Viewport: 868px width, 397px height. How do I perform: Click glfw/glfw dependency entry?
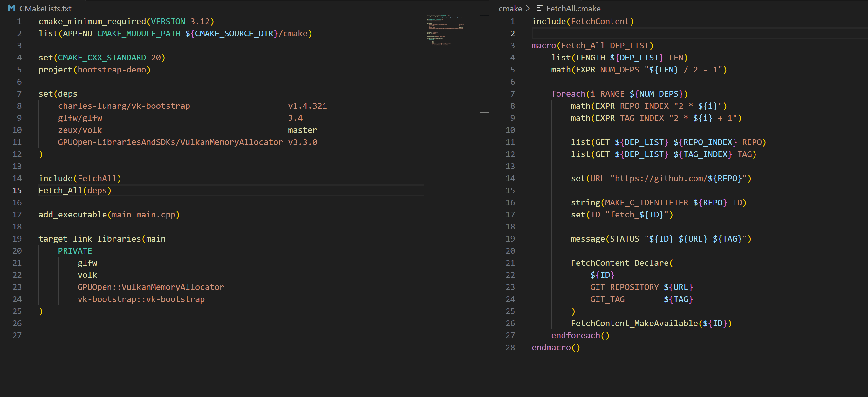[x=80, y=118]
